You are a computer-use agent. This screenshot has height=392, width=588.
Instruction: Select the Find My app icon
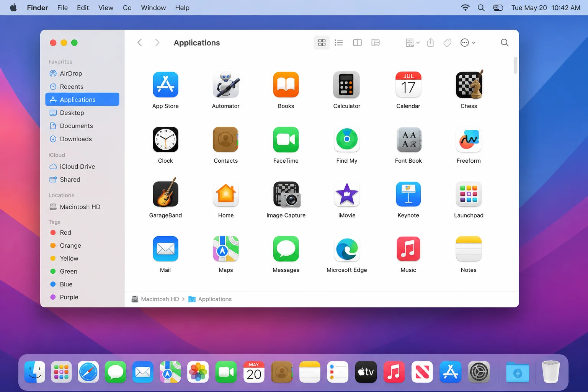click(346, 140)
